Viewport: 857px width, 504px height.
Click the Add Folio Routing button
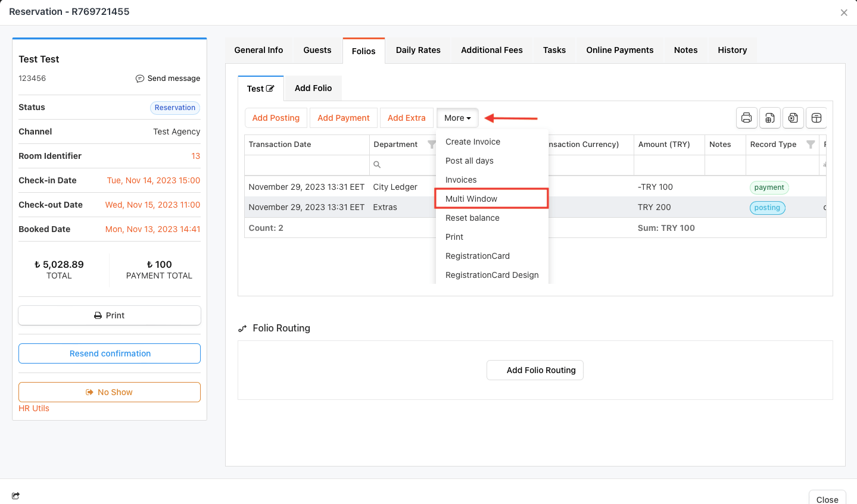pos(535,370)
